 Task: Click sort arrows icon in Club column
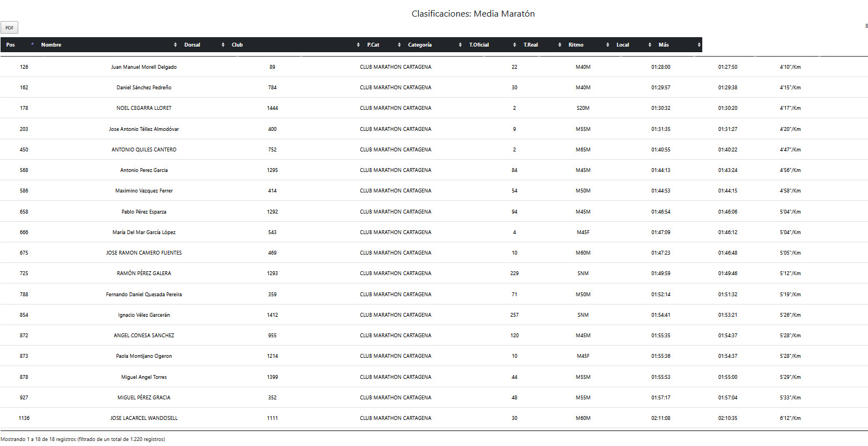(x=359, y=45)
